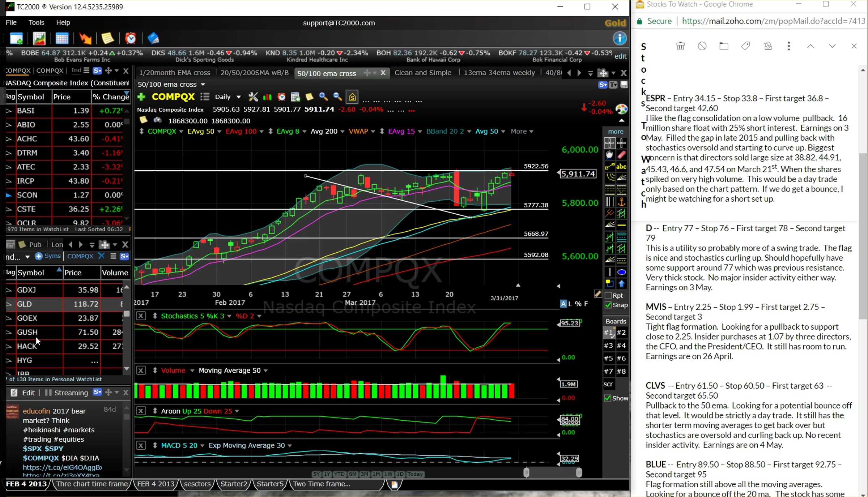Click the tag label icon in Zoho mail

(x=745, y=46)
